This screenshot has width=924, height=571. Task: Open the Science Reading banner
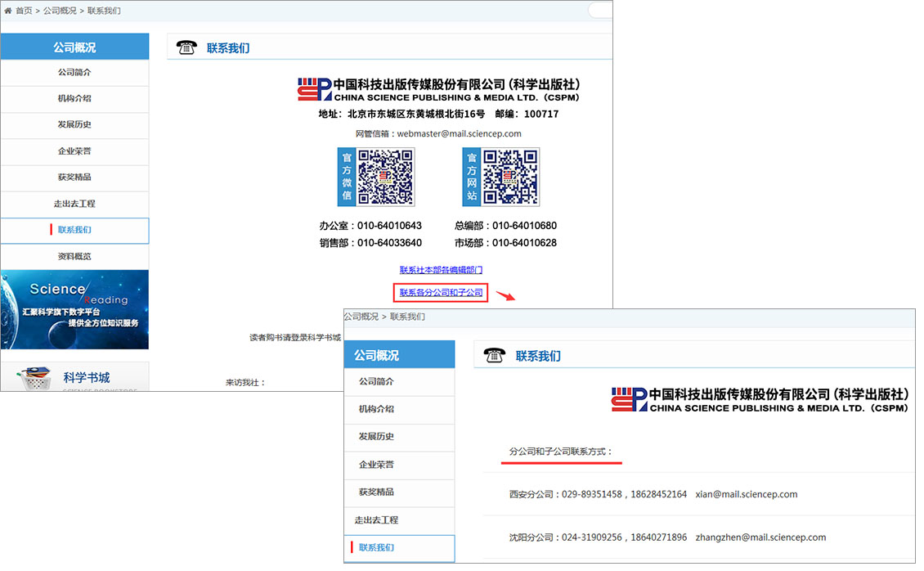(75, 310)
